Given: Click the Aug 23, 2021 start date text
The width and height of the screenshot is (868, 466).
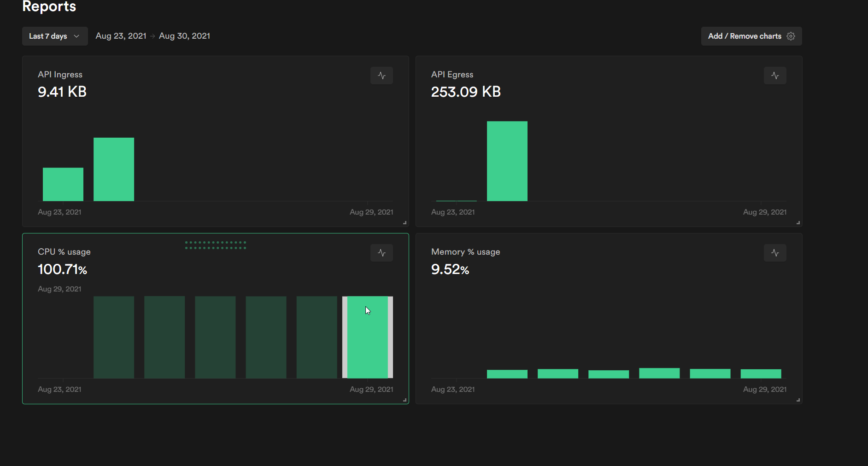Looking at the screenshot, I should pos(121,36).
